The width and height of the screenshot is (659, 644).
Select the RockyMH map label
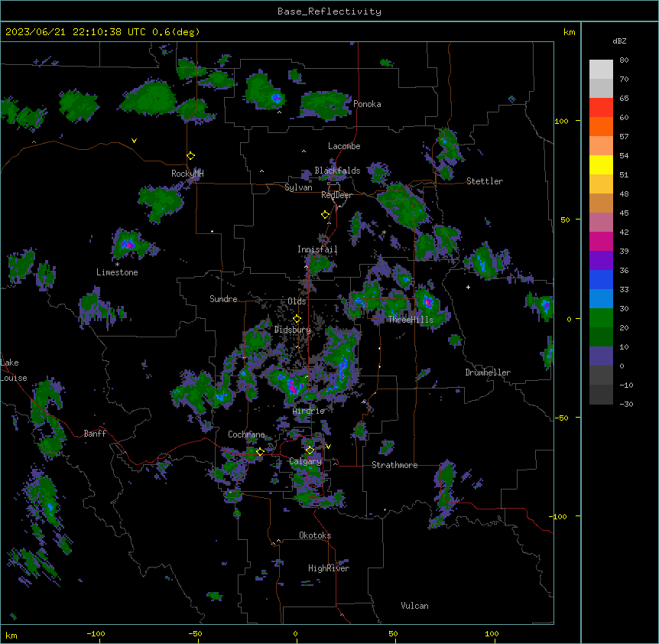[x=187, y=173]
